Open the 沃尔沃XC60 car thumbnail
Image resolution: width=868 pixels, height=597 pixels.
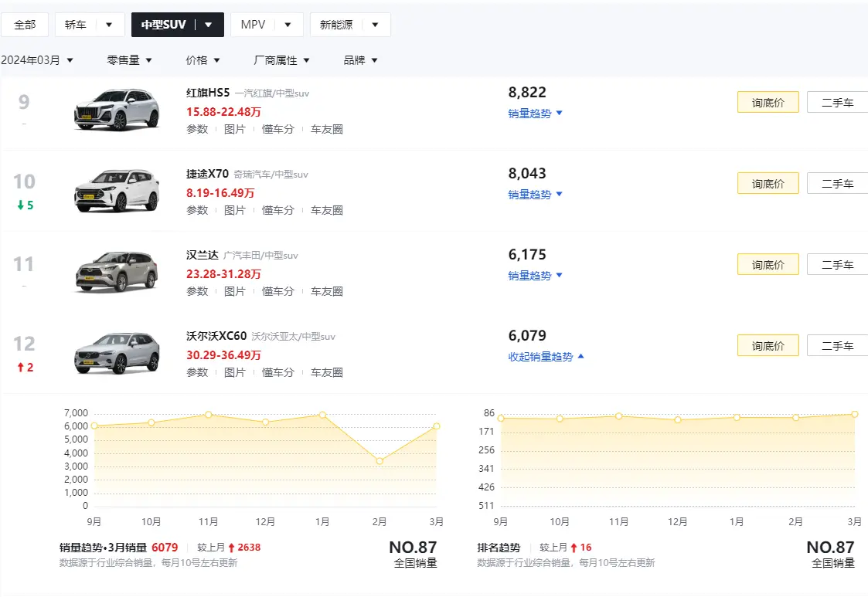click(x=117, y=353)
